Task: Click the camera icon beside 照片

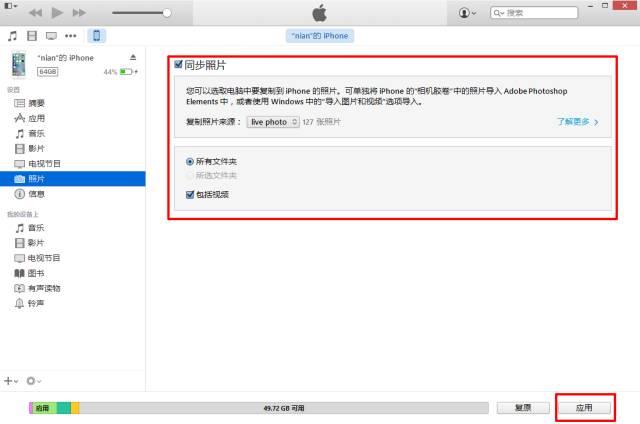Action: pos(19,179)
